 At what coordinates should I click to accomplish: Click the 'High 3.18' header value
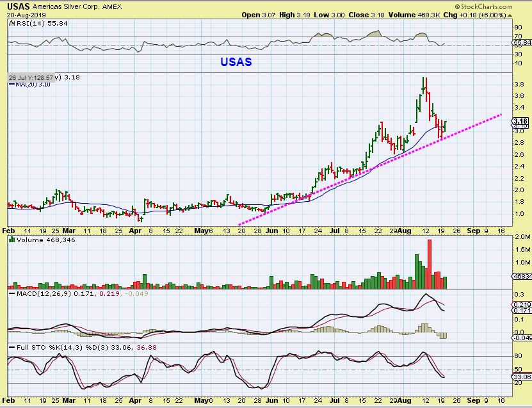tap(294, 15)
